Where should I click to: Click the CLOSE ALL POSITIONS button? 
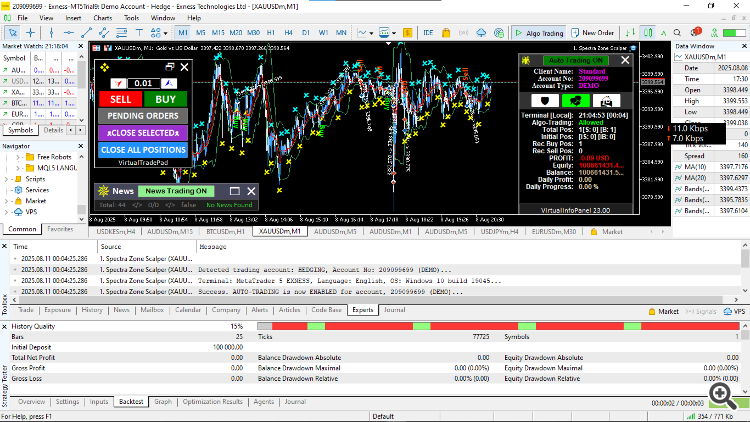[x=143, y=150]
